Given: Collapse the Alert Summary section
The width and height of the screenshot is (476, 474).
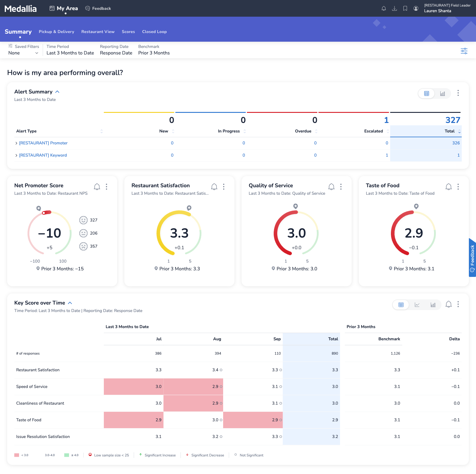Looking at the screenshot, I should [57, 92].
